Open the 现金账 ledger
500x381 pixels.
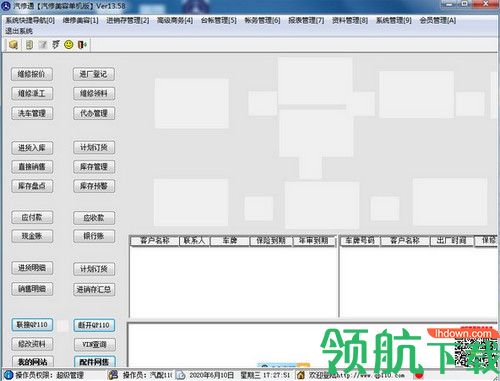pos(32,236)
